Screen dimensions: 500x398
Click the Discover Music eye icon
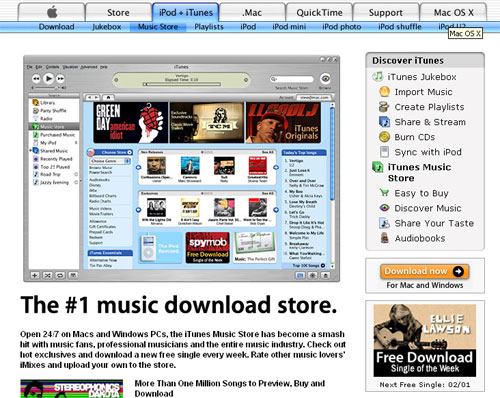pyautogui.click(x=384, y=208)
